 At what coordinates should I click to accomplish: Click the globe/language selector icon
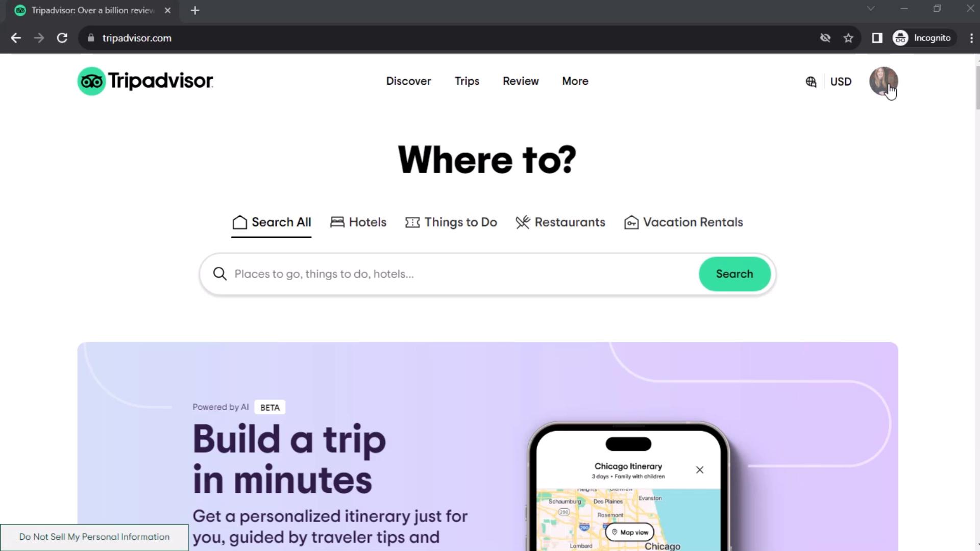coord(811,82)
